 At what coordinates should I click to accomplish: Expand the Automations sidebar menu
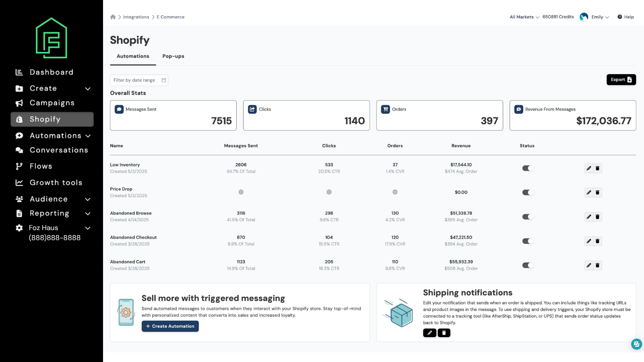pyautogui.click(x=88, y=136)
